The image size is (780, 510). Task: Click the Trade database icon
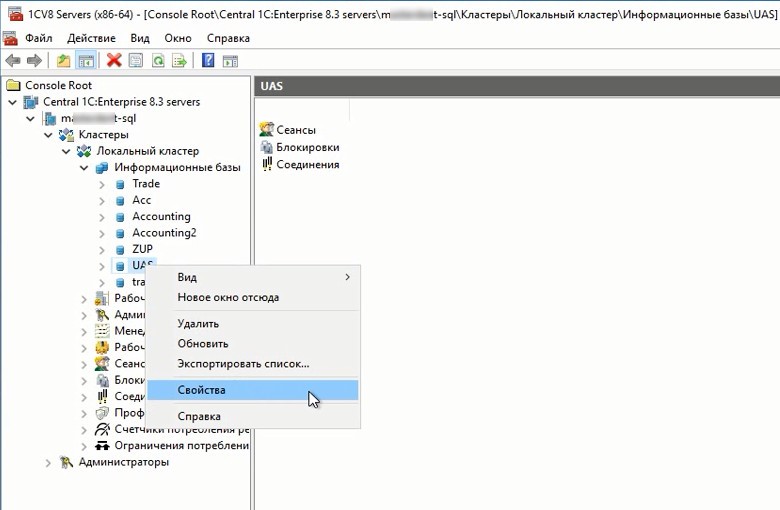coord(120,185)
